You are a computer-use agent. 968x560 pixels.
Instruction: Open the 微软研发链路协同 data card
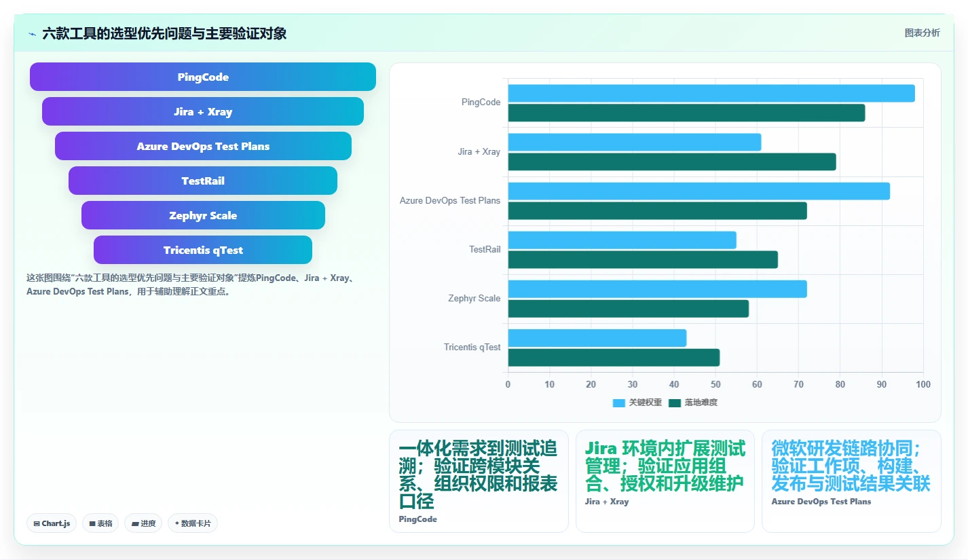tap(851, 481)
